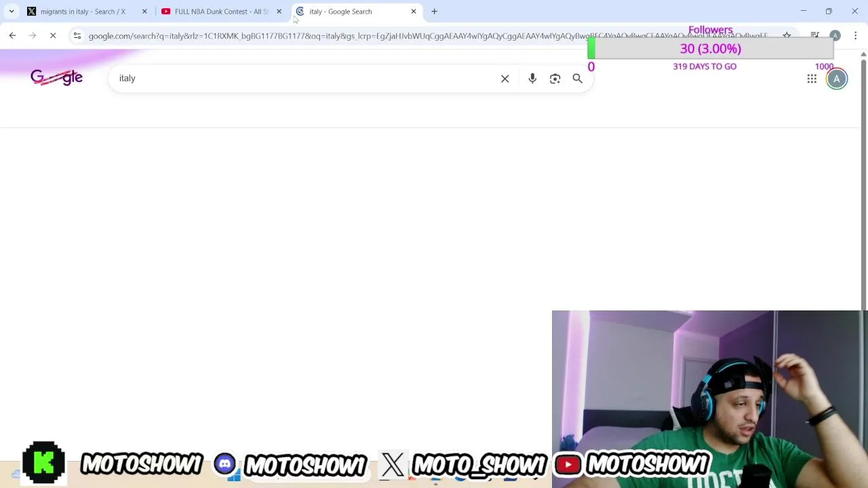Image resolution: width=868 pixels, height=488 pixels.
Task: Minimize the Chrome window
Action: [804, 12]
